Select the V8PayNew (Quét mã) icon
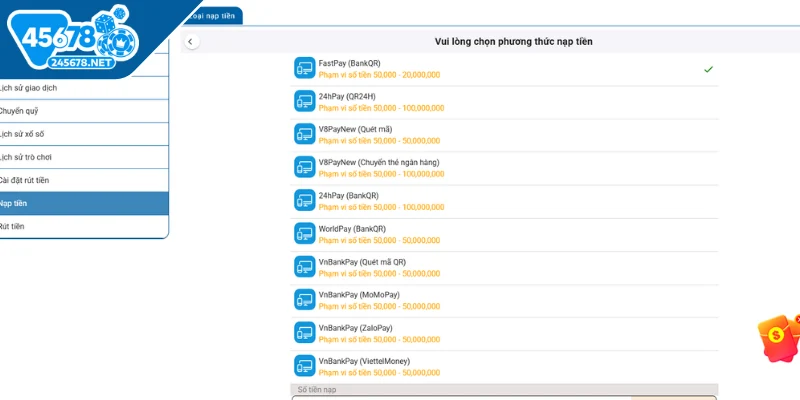This screenshot has width=800, height=400. (x=305, y=134)
